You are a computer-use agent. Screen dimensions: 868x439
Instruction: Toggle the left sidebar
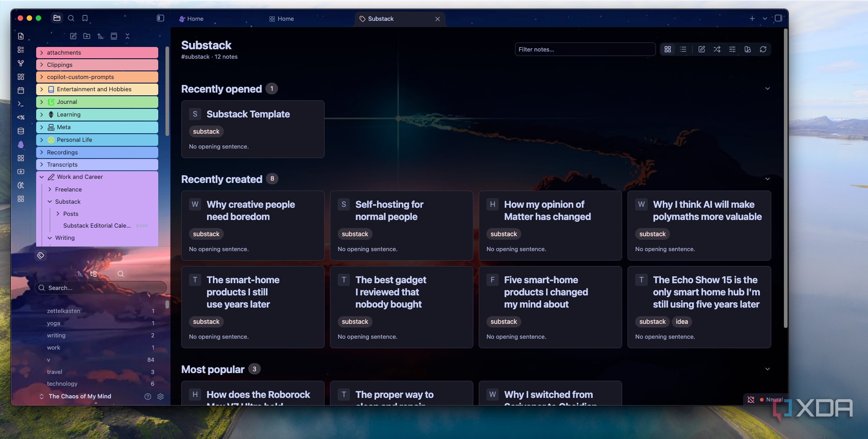(x=160, y=18)
